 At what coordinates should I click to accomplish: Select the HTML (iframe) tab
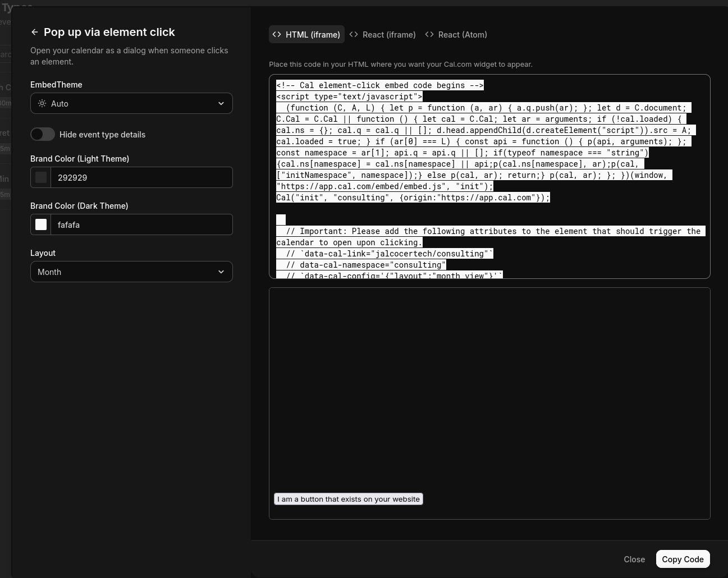click(x=307, y=34)
